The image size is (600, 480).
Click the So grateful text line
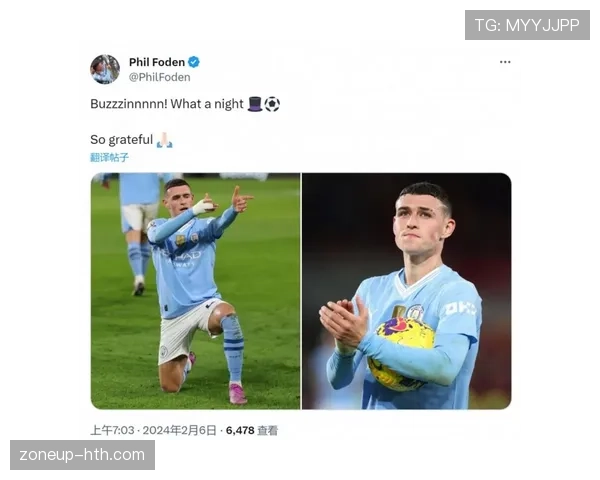click(x=122, y=140)
